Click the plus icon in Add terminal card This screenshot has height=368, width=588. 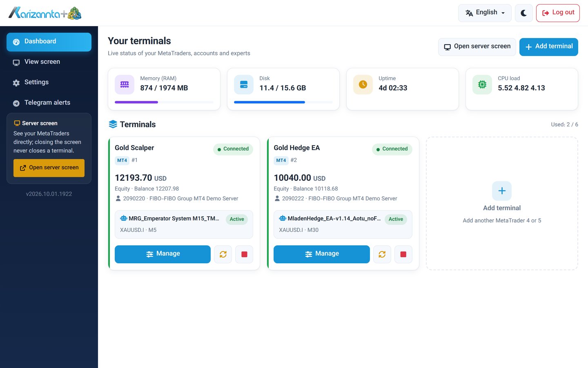pos(502,191)
